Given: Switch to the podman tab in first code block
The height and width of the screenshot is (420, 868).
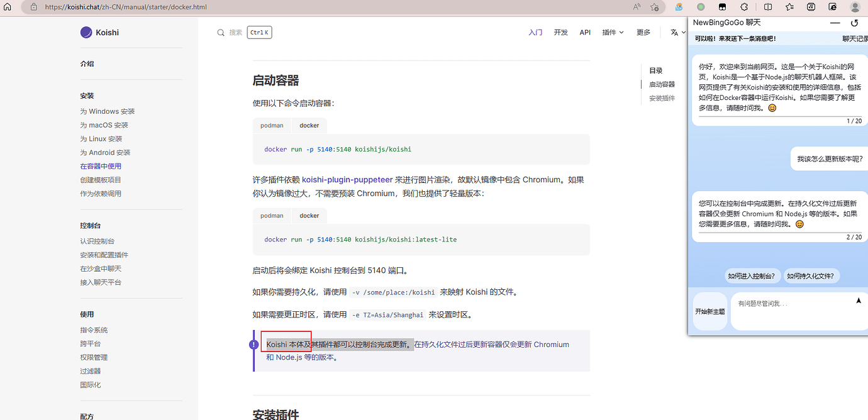Looking at the screenshot, I should tap(272, 125).
